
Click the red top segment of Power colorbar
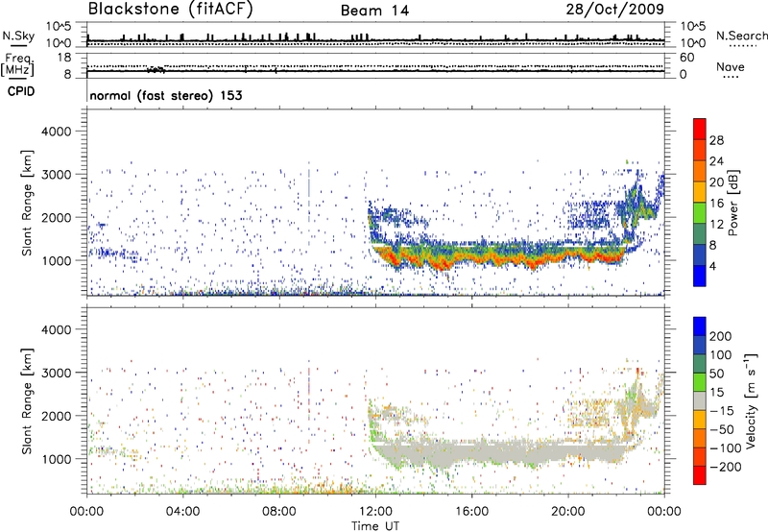pyautogui.click(x=700, y=129)
